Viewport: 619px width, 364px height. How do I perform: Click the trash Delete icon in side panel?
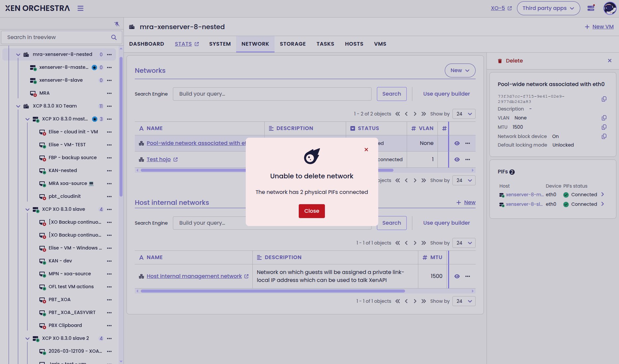500,61
